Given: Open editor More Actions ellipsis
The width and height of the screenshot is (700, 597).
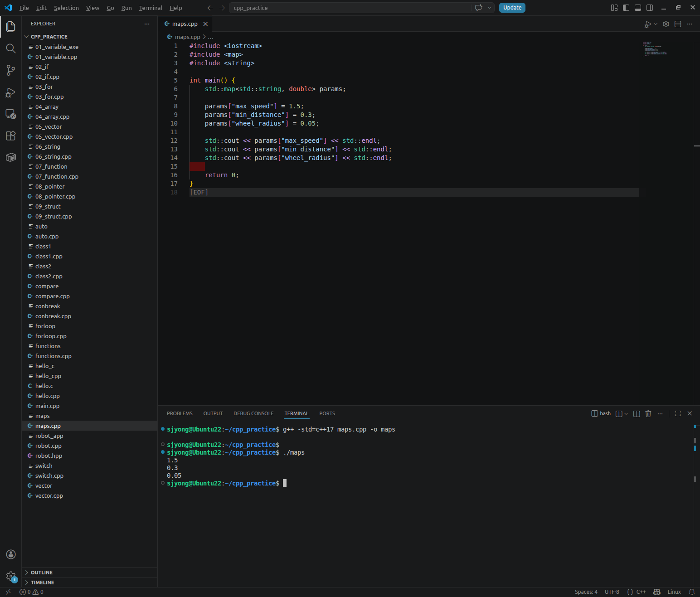Looking at the screenshot, I should (x=690, y=24).
